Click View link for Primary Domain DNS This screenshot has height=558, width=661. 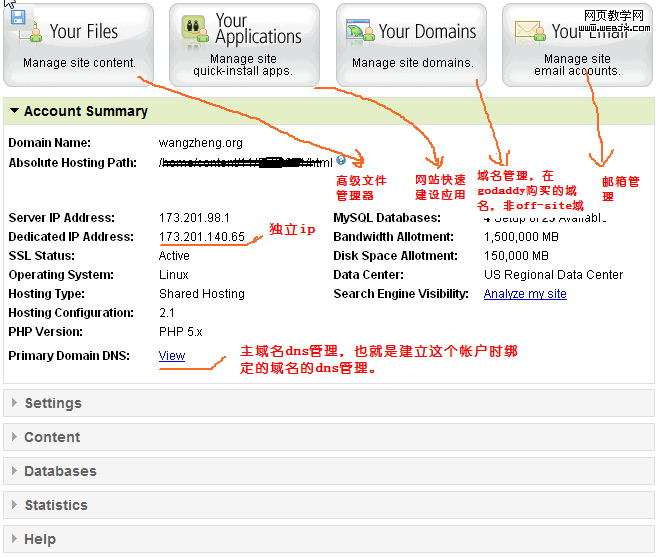tap(171, 356)
